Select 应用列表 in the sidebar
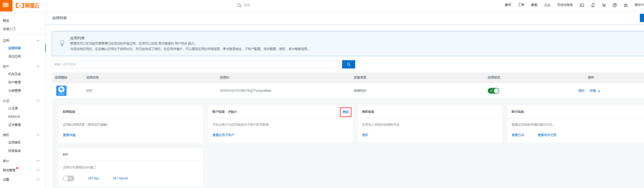The image size is (644, 188). coord(15,48)
